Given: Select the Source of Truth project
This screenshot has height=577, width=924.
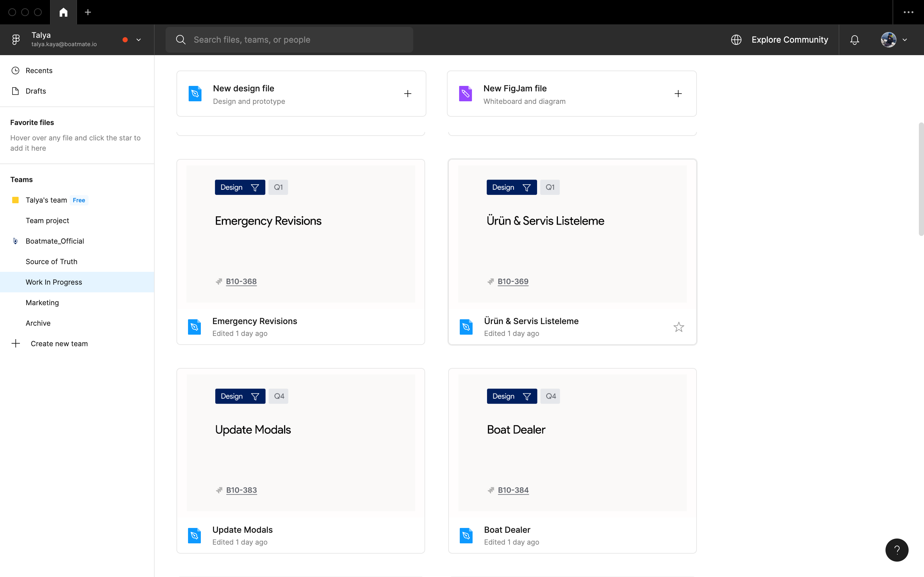Looking at the screenshot, I should pos(52,261).
